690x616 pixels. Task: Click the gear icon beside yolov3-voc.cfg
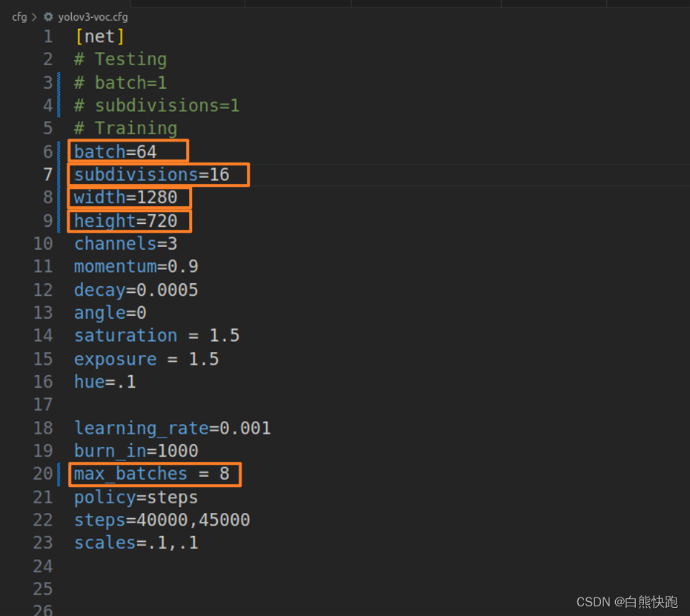[x=48, y=16]
